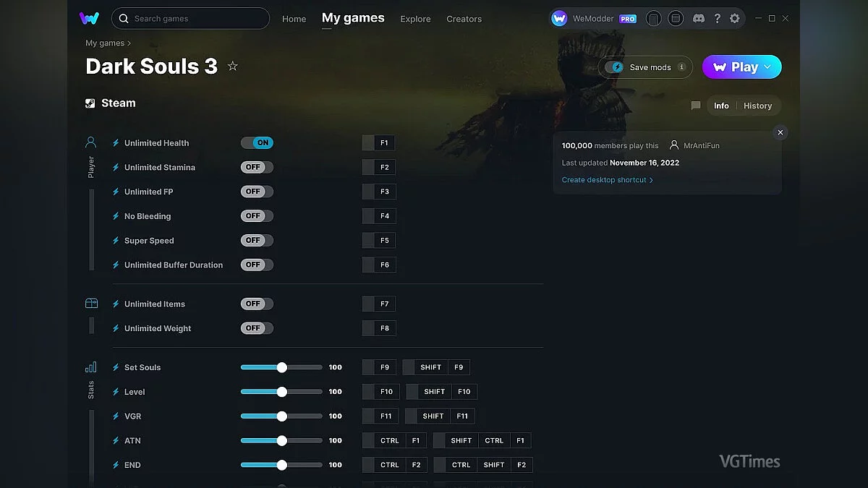868x488 pixels.
Task: Click the comment flag icon beside Info
Action: 696,106
